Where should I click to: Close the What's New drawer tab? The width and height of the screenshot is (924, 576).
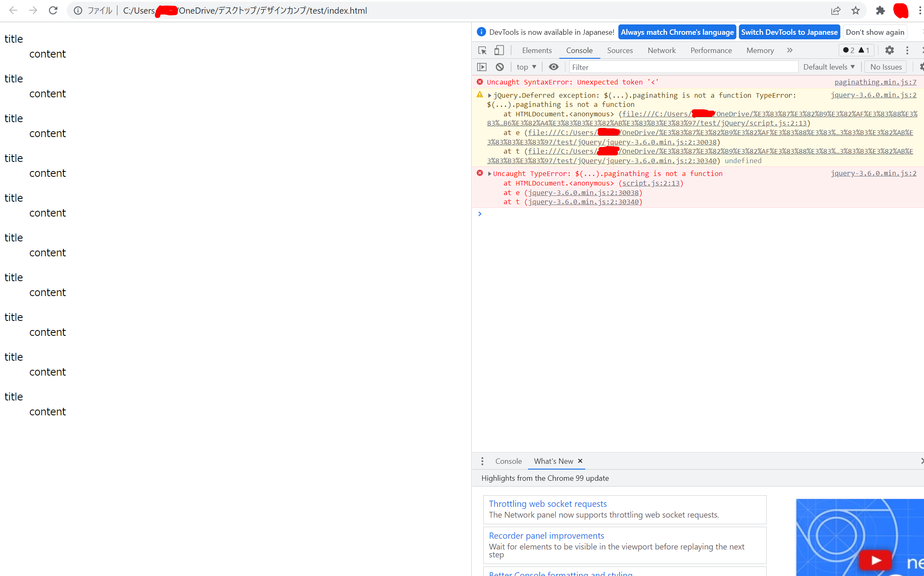point(580,461)
